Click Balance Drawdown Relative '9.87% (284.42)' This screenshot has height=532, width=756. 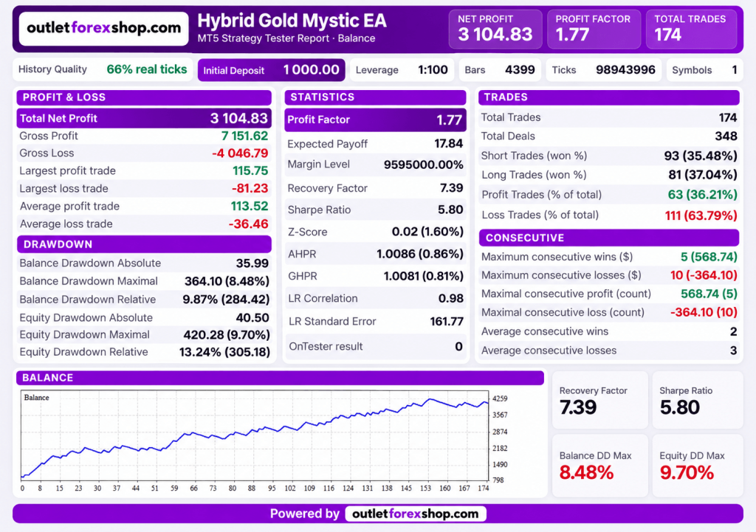point(226,300)
